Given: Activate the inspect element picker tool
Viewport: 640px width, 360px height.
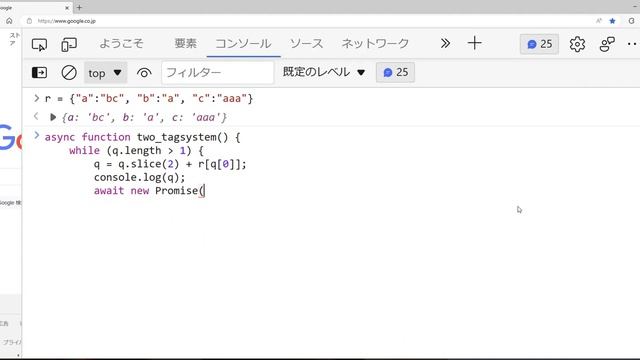Looking at the screenshot, I should click(x=39, y=44).
